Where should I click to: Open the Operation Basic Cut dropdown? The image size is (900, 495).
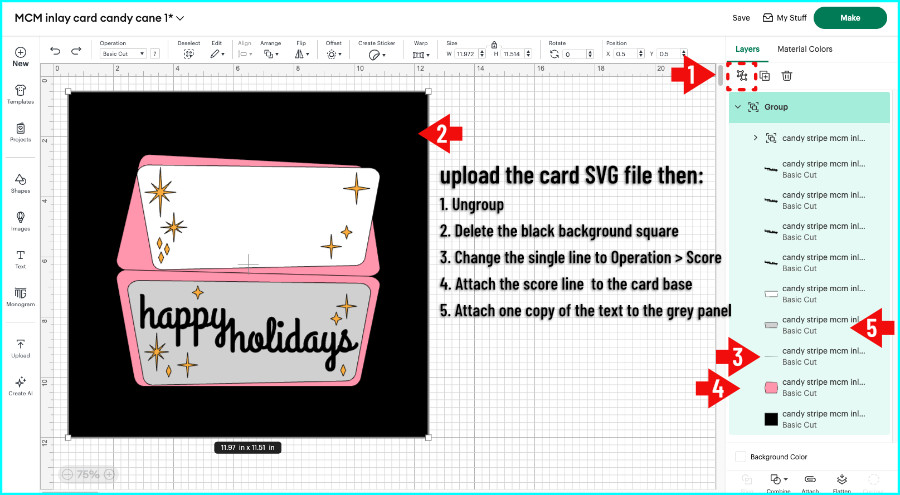123,54
